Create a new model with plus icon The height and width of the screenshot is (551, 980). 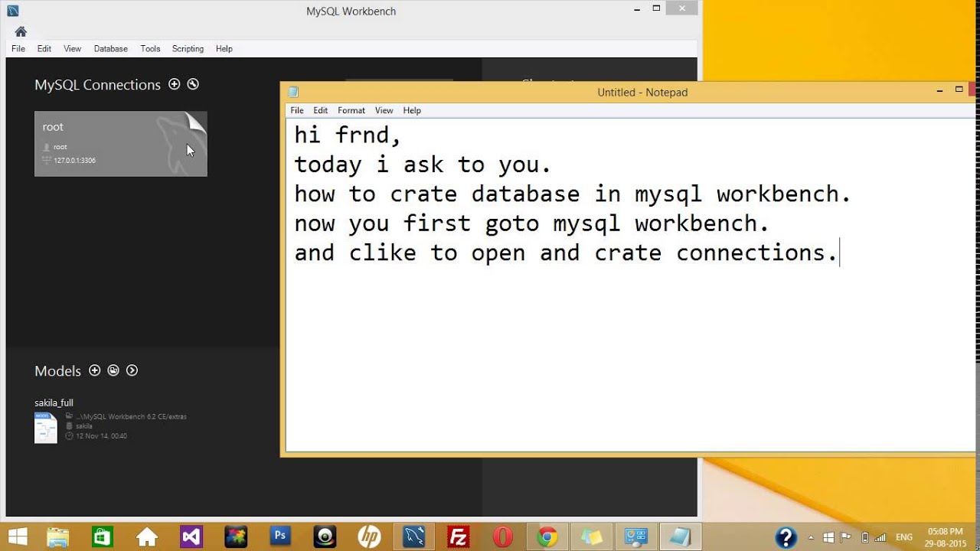click(95, 370)
